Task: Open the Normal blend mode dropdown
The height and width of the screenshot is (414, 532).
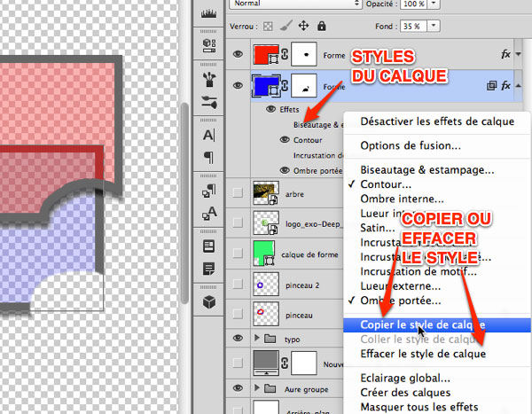Action: [x=295, y=4]
